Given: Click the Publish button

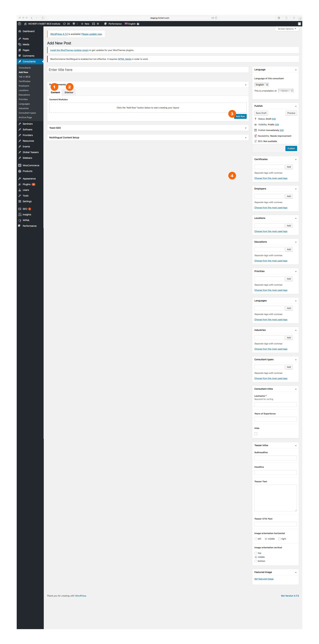Looking at the screenshot, I should [x=291, y=149].
